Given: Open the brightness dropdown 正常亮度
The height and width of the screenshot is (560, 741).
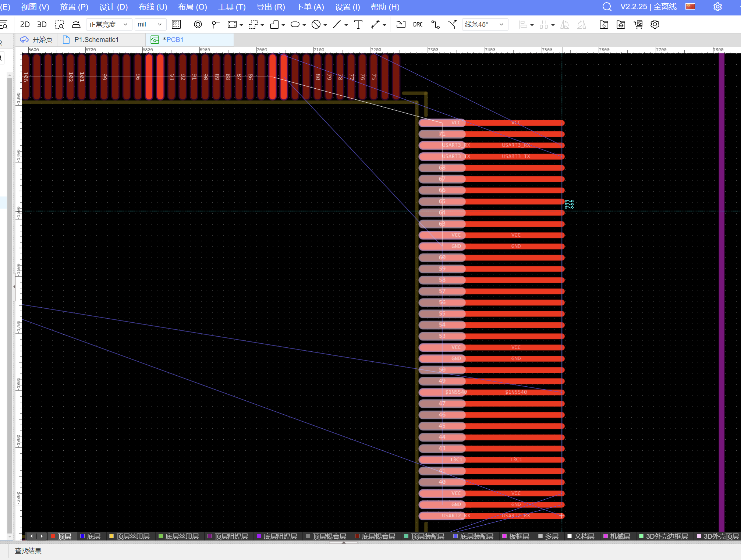Looking at the screenshot, I should 109,24.
